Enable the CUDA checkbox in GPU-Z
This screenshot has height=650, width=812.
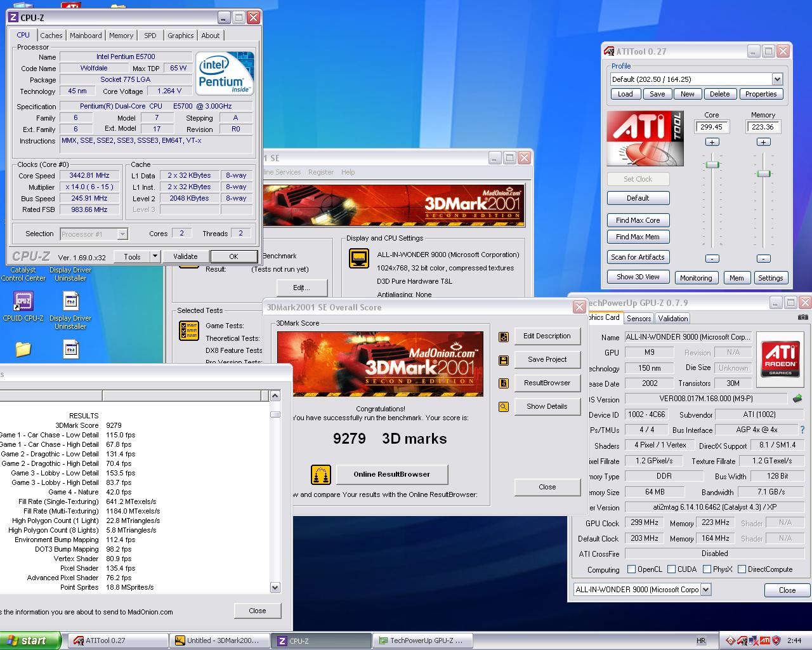671,569
